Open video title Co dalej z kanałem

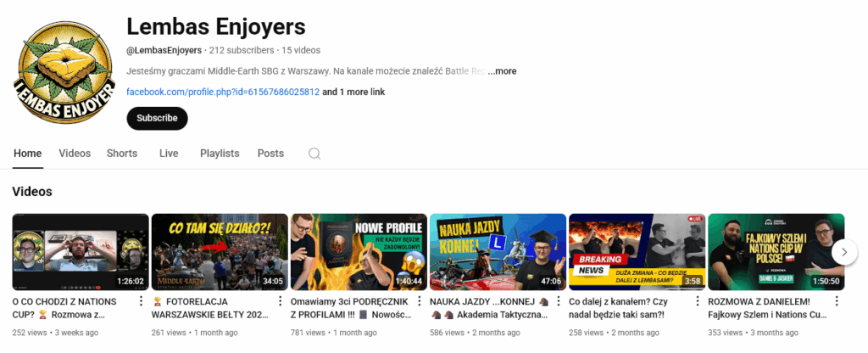click(x=619, y=309)
